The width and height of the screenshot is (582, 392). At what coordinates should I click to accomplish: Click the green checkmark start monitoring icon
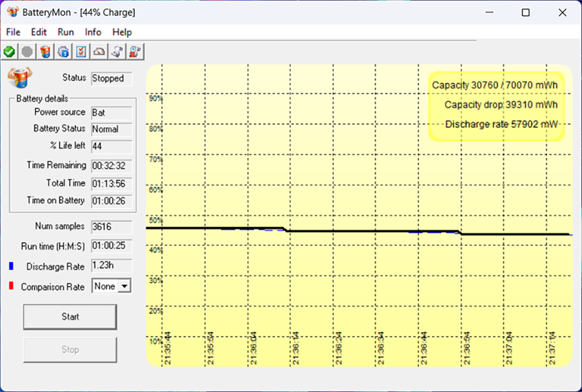point(9,52)
